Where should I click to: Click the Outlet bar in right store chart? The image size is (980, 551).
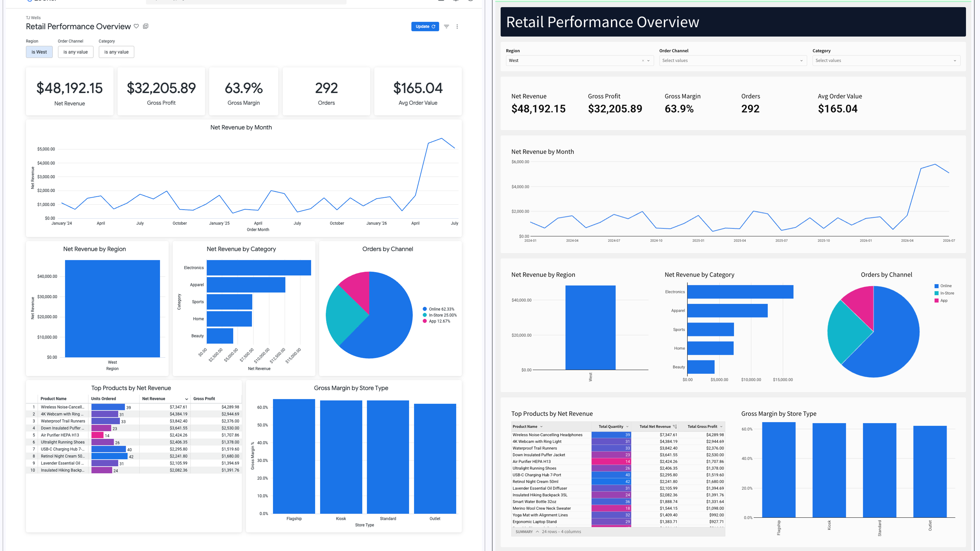coord(930,471)
